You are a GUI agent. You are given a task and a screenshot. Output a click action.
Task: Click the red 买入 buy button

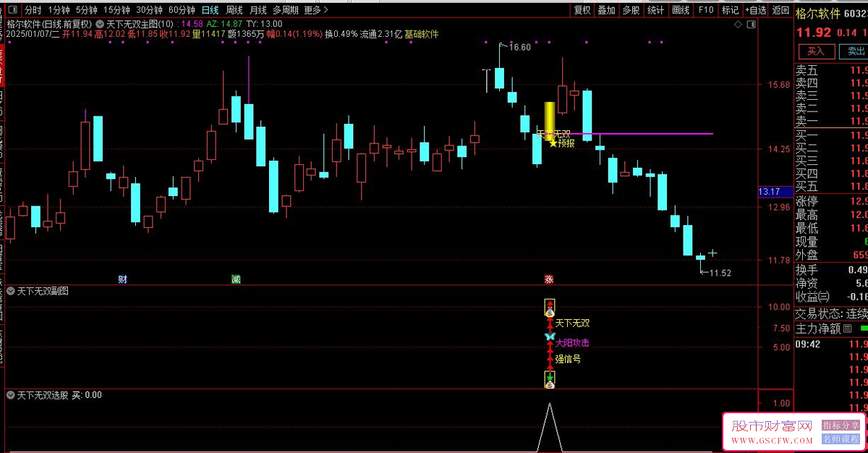click(x=816, y=51)
